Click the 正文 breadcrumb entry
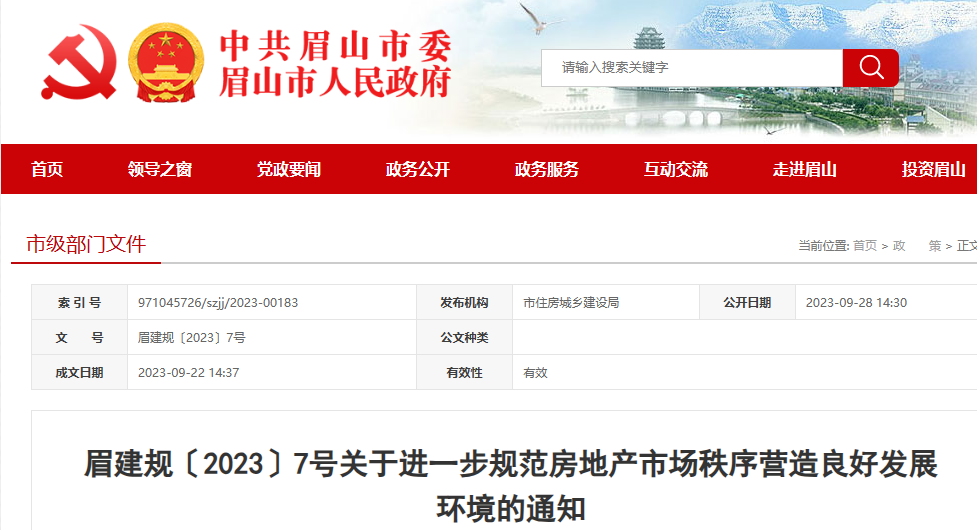Viewport: 977px width, 530px height. 967,246
